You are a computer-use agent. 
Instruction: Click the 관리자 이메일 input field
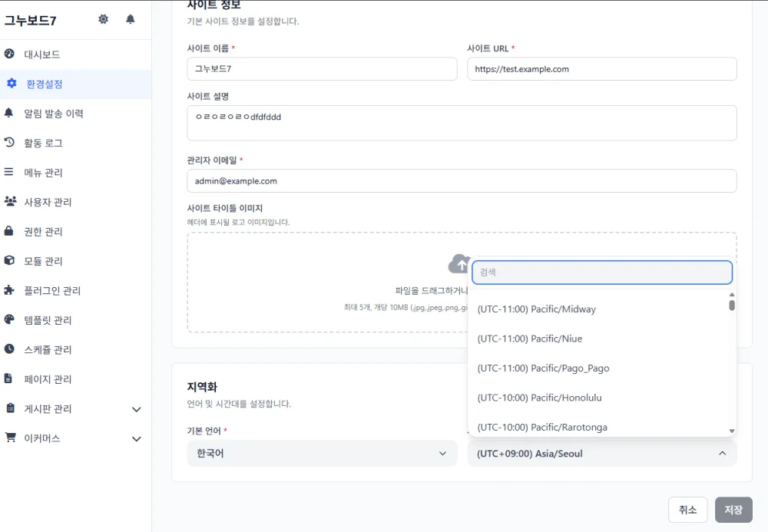pos(462,180)
